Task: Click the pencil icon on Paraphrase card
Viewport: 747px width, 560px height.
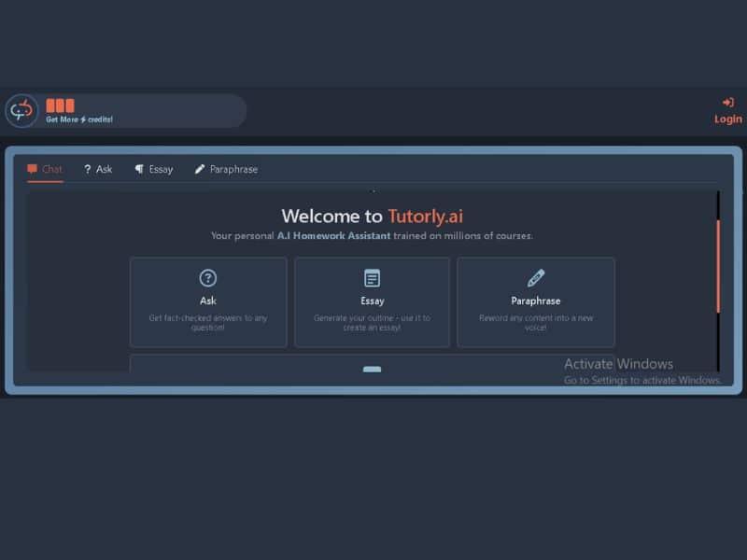Action: pyautogui.click(x=536, y=278)
